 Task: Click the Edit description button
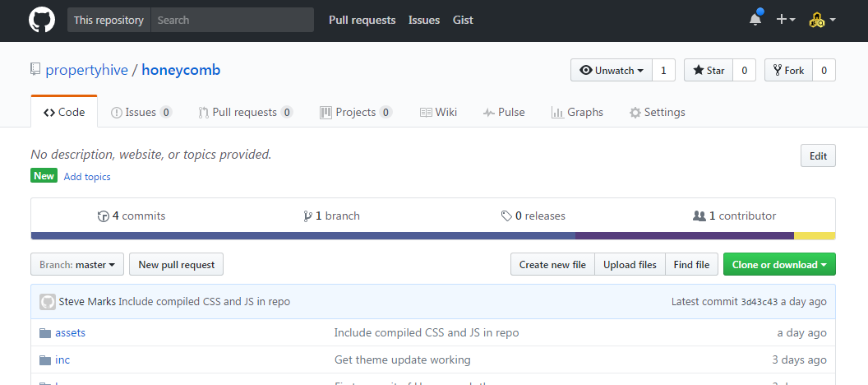click(x=818, y=155)
